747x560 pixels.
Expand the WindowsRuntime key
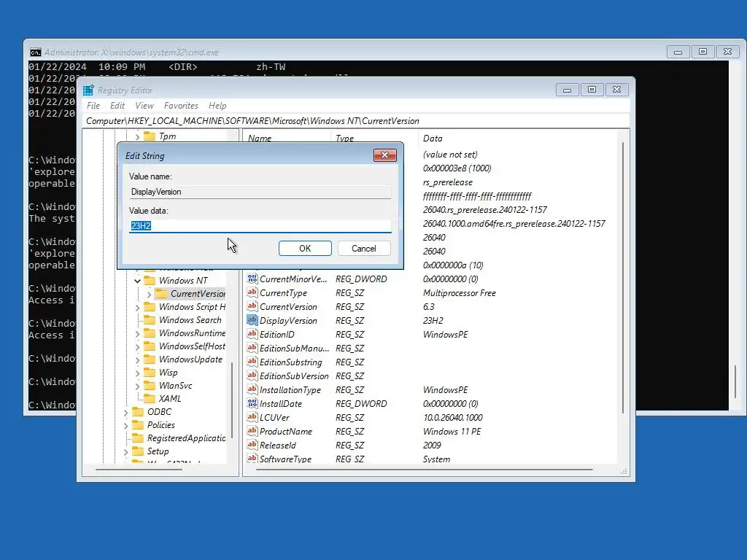coord(137,334)
